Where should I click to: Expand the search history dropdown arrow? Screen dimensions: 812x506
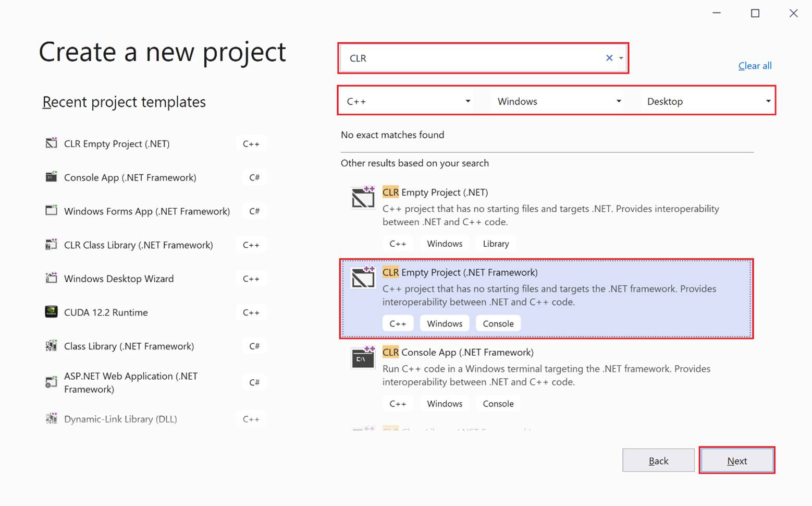tap(621, 58)
